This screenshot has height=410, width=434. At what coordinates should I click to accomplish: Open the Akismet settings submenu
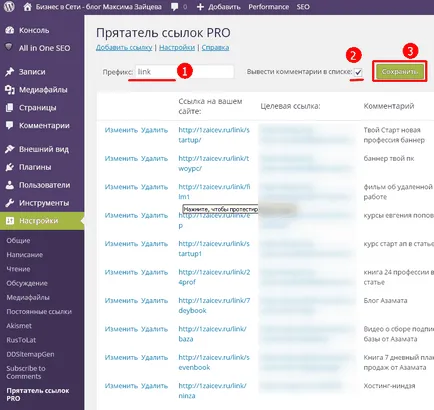coord(19,326)
